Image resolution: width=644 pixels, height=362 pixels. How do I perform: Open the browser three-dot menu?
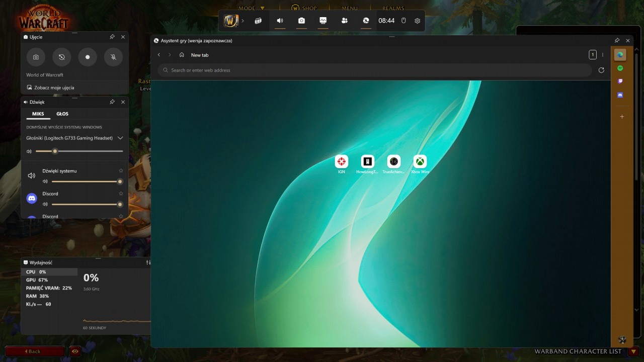(602, 55)
